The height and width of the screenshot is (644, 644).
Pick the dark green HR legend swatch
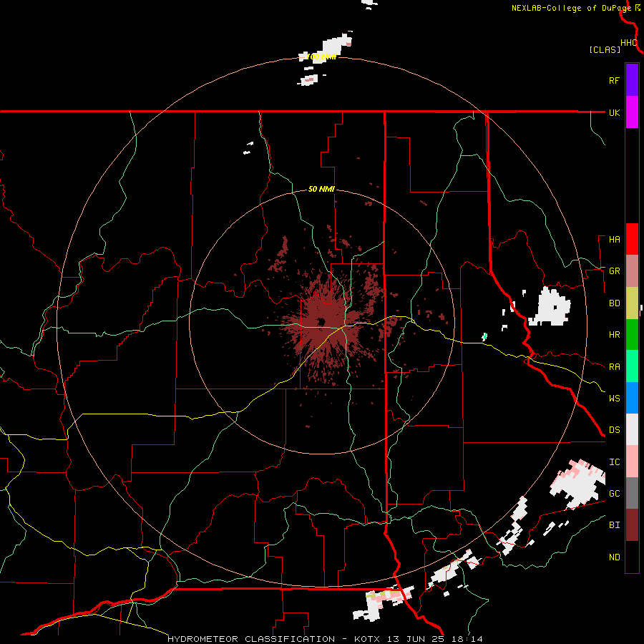point(632,335)
